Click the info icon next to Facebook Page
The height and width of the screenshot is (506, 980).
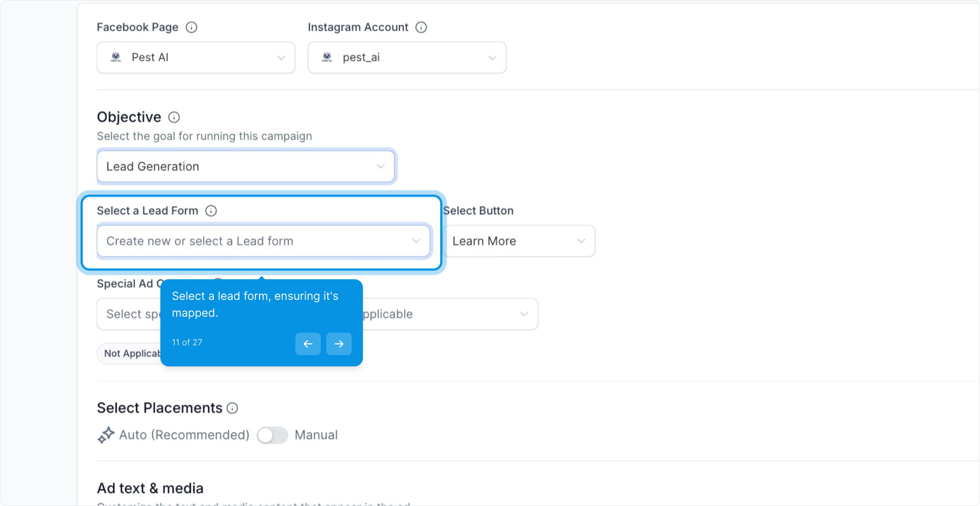[x=191, y=27]
